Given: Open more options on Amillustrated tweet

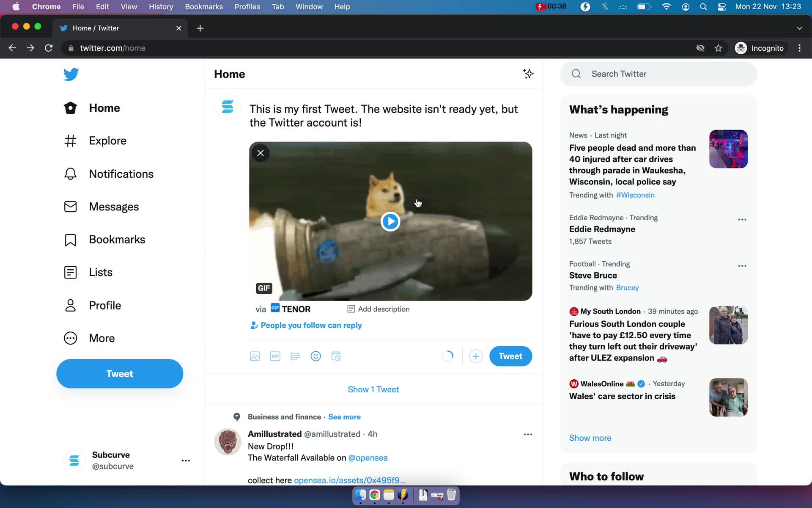Looking at the screenshot, I should click(528, 434).
